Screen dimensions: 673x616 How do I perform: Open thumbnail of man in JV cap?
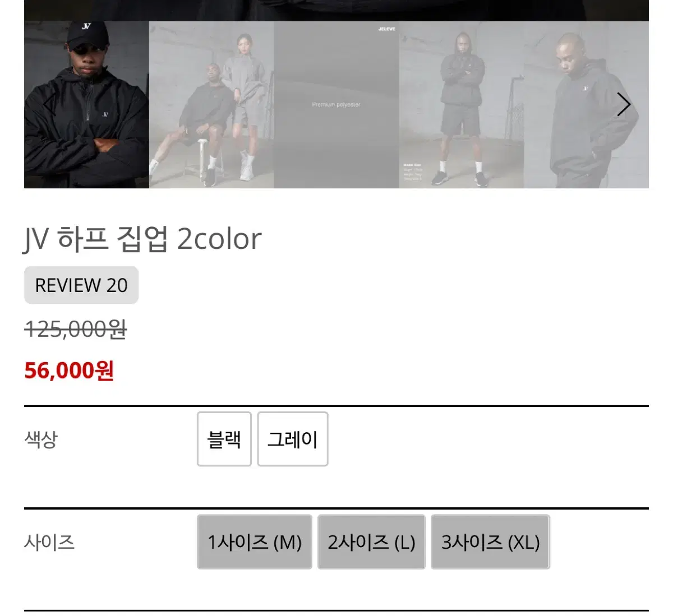pyautogui.click(x=86, y=105)
